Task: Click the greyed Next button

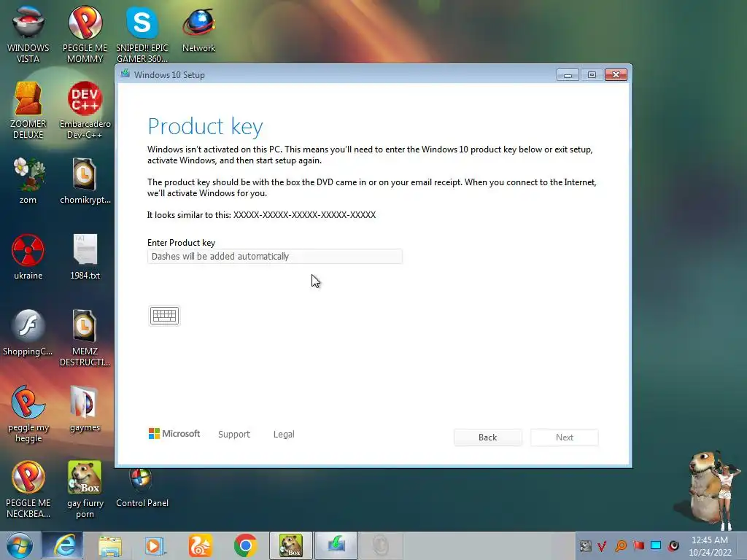Action: click(x=564, y=437)
